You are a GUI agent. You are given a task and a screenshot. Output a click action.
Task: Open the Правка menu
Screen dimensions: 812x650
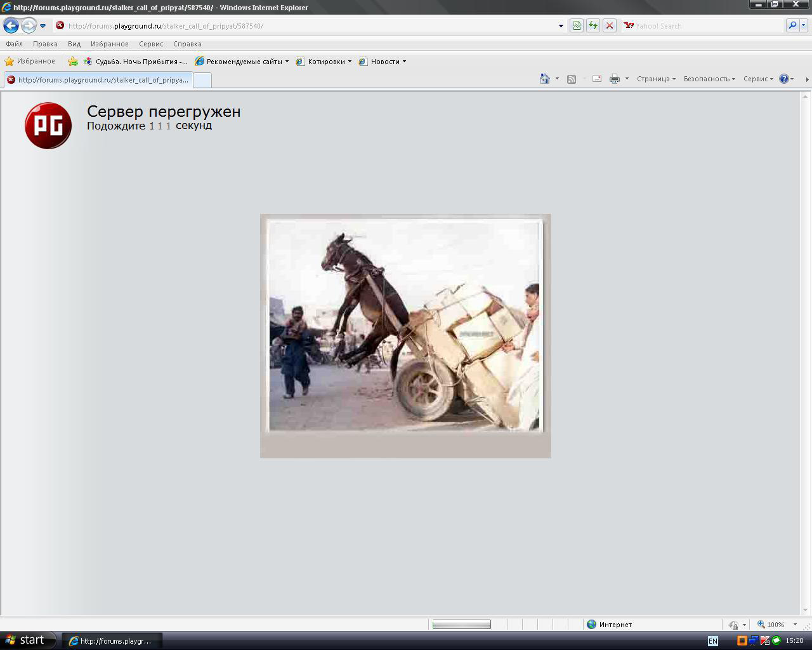tap(45, 44)
